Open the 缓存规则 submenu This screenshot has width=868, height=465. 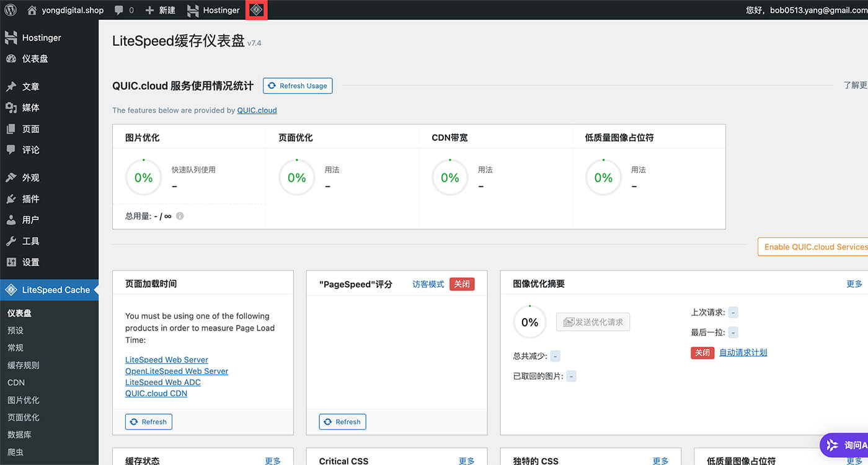[24, 365]
